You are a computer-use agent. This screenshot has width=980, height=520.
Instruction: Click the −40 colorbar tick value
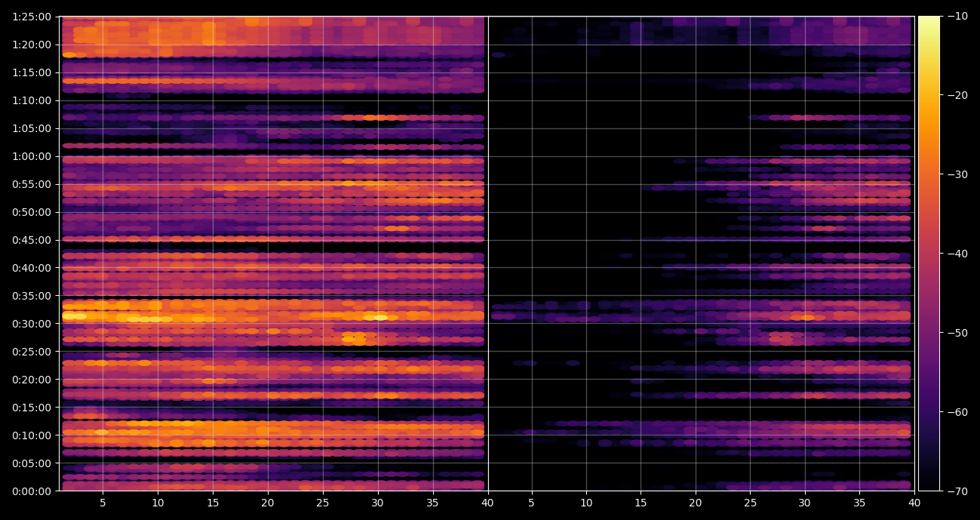[958, 254]
